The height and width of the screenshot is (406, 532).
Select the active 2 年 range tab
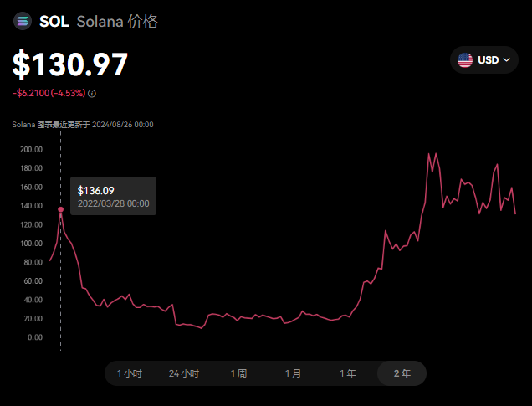click(x=402, y=373)
